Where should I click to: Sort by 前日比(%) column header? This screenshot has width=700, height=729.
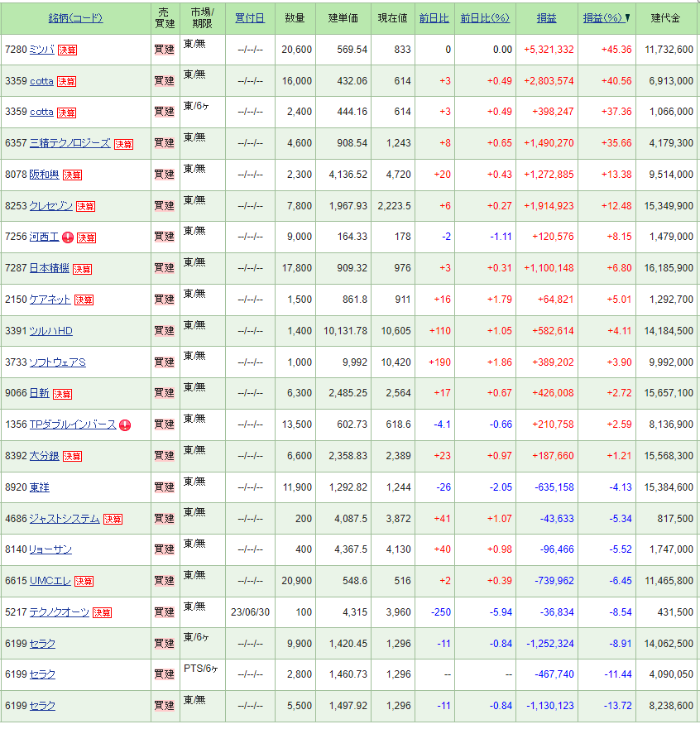485,18
